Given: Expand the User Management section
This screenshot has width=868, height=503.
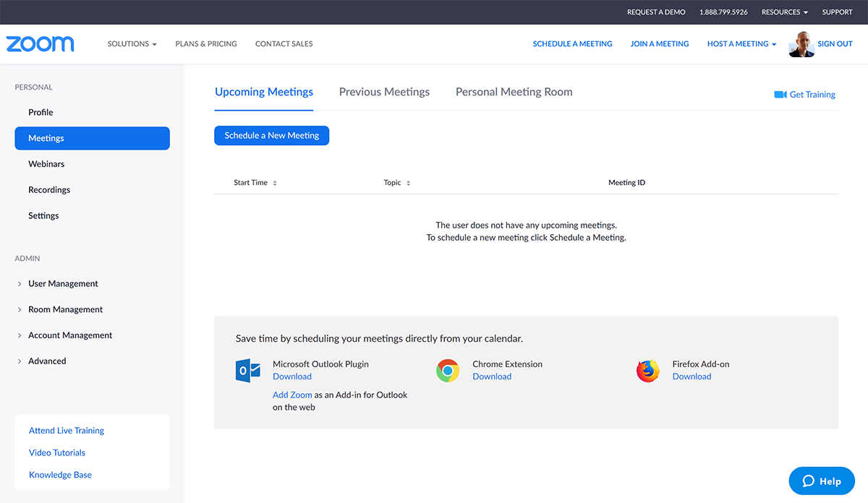Looking at the screenshot, I should 62,283.
